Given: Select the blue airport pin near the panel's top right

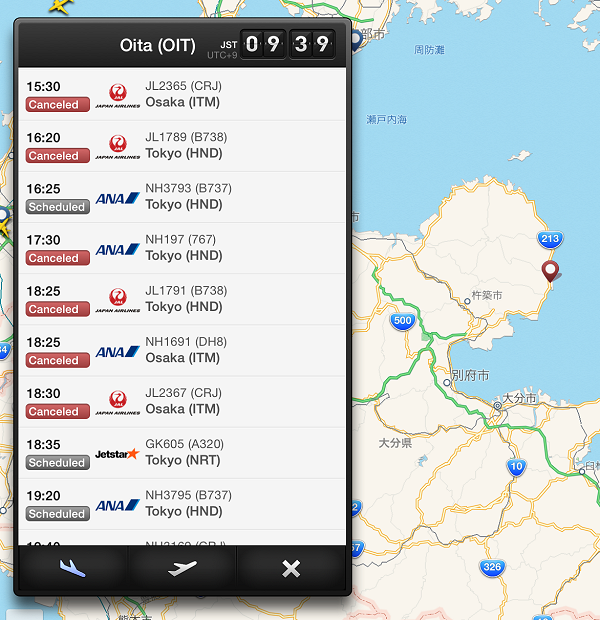Looking at the screenshot, I should pos(356,40).
